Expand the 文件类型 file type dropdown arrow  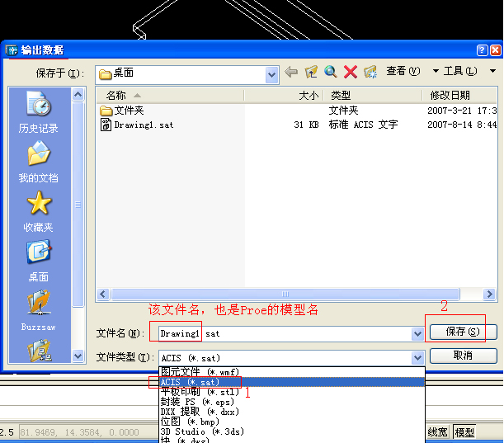(x=417, y=357)
